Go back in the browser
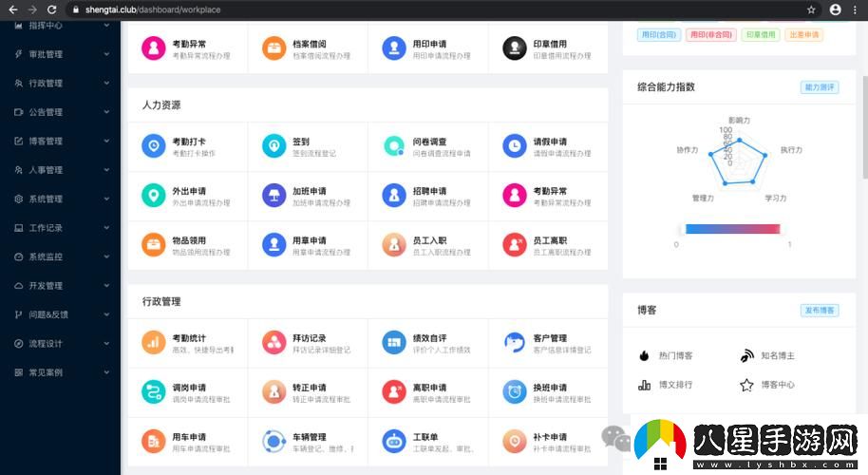This screenshot has width=868, height=475. click(13, 9)
